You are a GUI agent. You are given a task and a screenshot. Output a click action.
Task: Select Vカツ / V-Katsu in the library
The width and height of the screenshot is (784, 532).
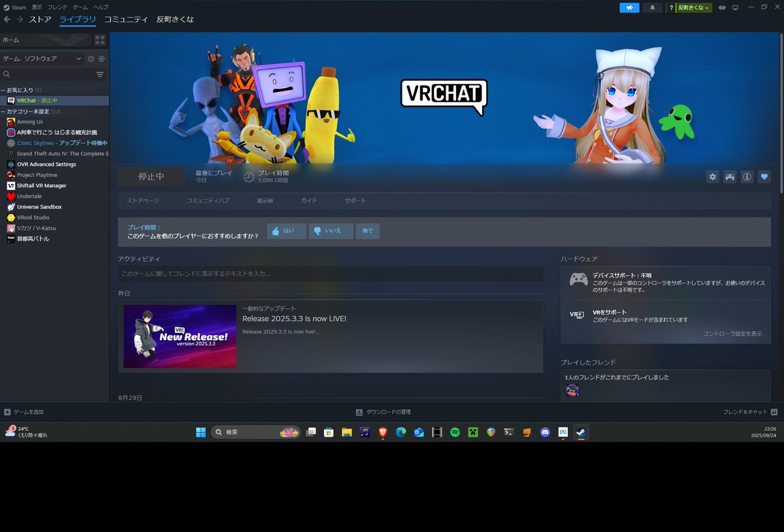tap(54, 228)
